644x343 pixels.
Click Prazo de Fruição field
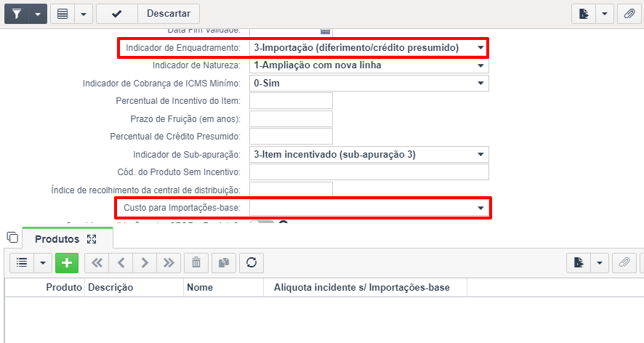[291, 118]
